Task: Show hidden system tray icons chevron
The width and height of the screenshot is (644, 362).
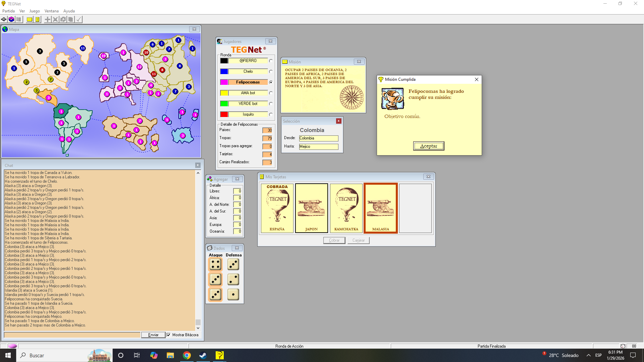Action: [588, 355]
